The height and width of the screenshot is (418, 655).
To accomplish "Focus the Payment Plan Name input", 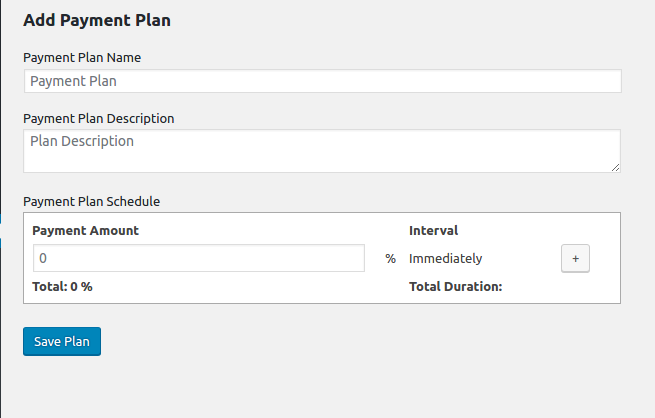I will [322, 81].
